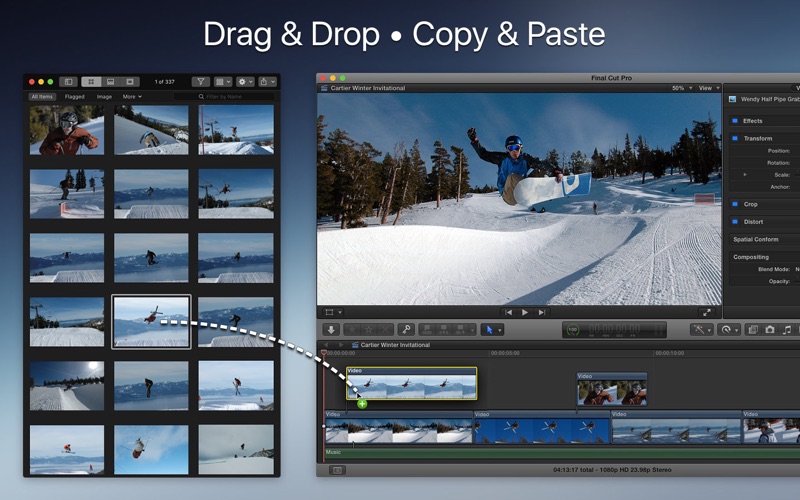Toggle the sidebar panel icon in browser
The width and height of the screenshot is (800, 500).
click(68, 81)
